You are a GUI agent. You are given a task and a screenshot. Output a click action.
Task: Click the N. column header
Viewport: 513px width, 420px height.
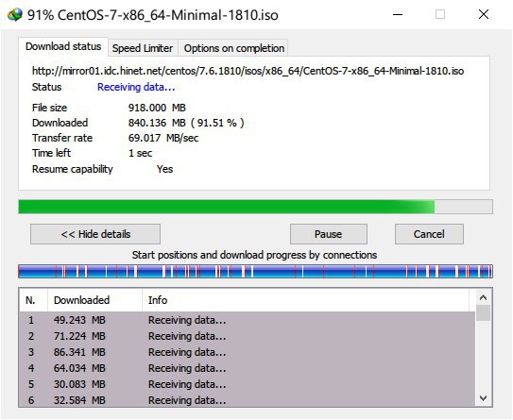[x=34, y=300]
